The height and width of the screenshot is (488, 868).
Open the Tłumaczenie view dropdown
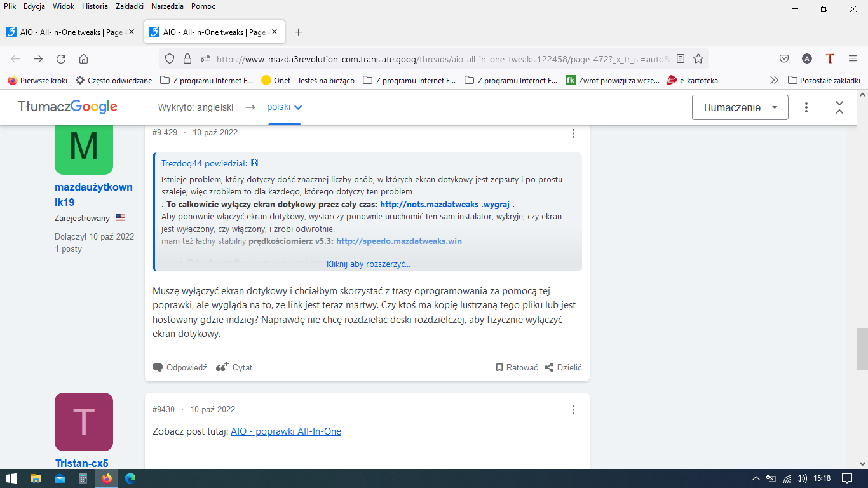pyautogui.click(x=740, y=107)
